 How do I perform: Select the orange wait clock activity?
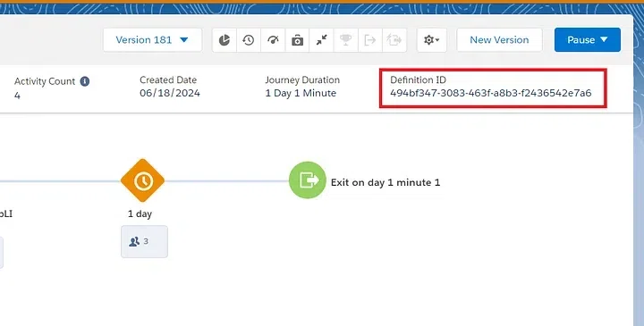click(x=142, y=180)
